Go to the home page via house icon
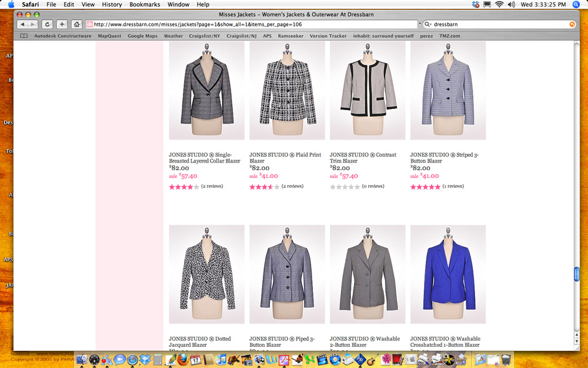Image resolution: width=588 pixels, height=368 pixels. [x=77, y=24]
